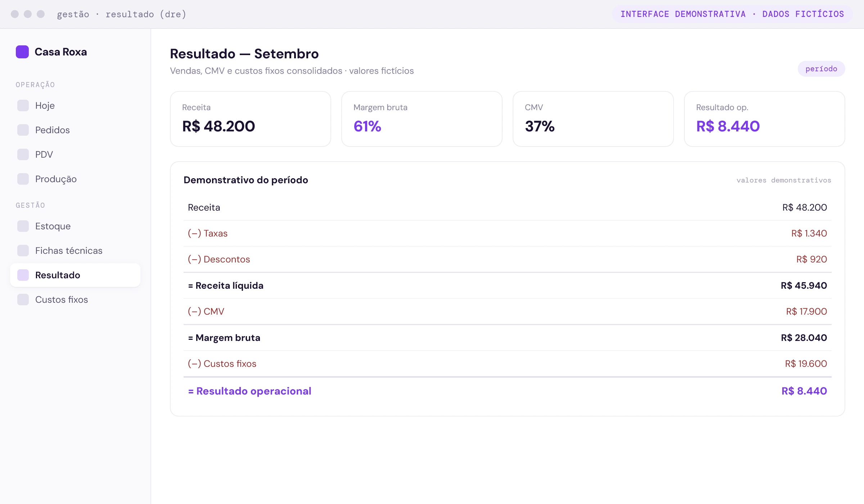864x504 pixels.
Task: Open Estoque under Gestão
Action: pos(75,226)
